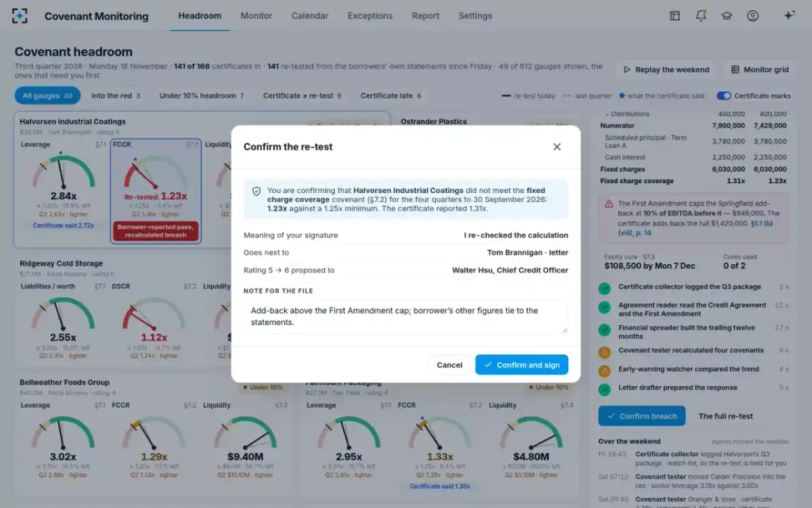This screenshot has width=812, height=508.
Task: Click the Confirm breach button in side panel
Action: (x=641, y=416)
